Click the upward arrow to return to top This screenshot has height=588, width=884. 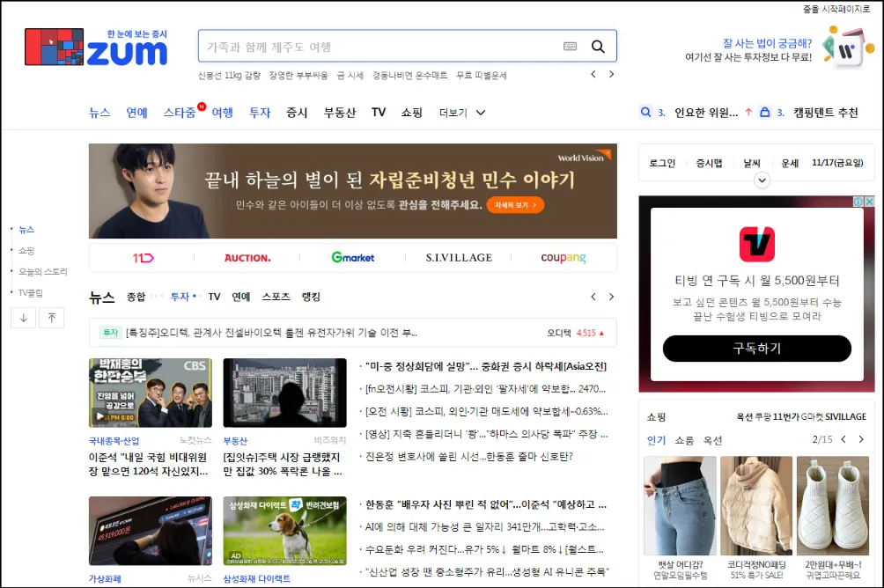(52, 317)
